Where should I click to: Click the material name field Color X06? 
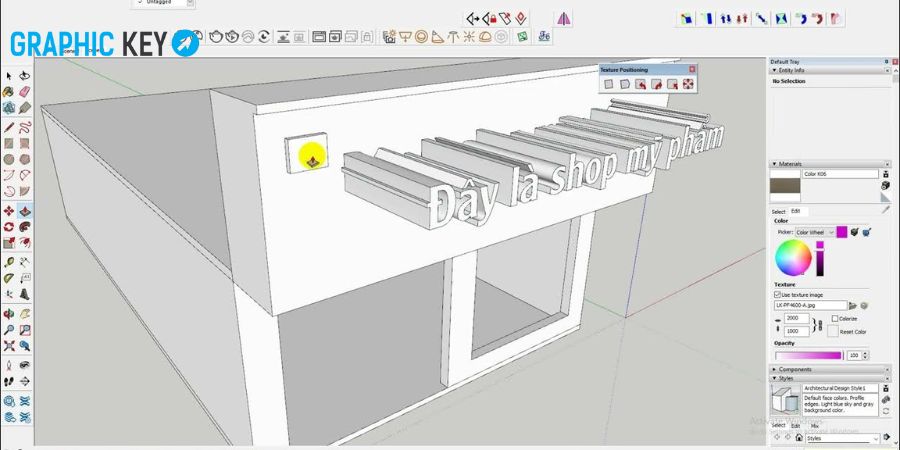[x=841, y=174]
